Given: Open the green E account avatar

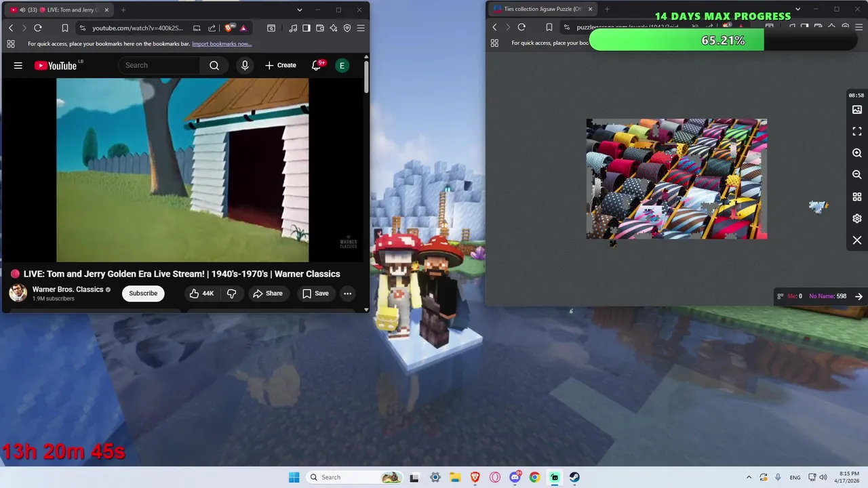Looking at the screenshot, I should tap(342, 65).
